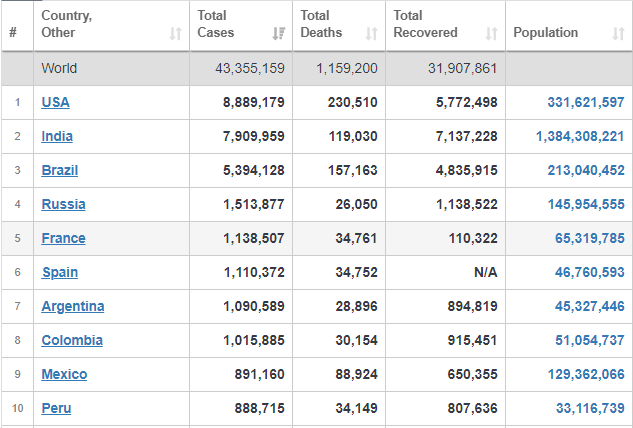Open the USA country link
Viewport: 633px width, 428px height.
pos(55,102)
